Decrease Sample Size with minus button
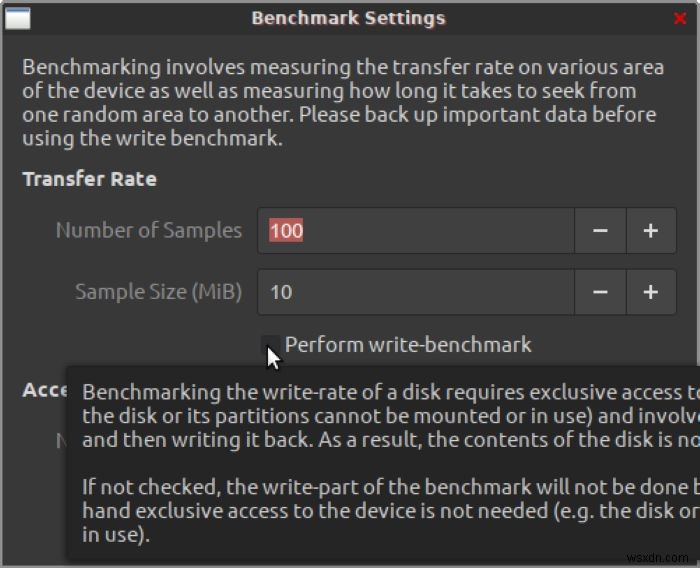 pyautogui.click(x=600, y=292)
